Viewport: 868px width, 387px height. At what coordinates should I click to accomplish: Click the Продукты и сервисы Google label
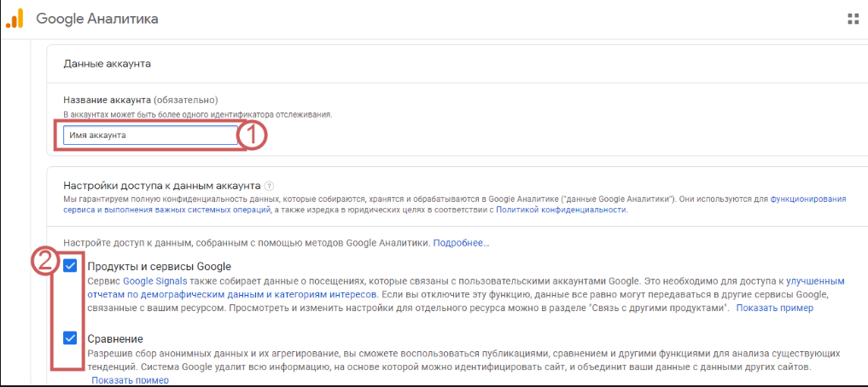click(x=159, y=266)
